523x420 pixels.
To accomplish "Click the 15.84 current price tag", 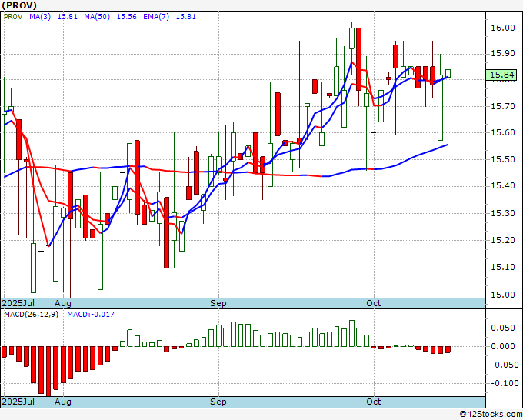I will pyautogui.click(x=501, y=75).
